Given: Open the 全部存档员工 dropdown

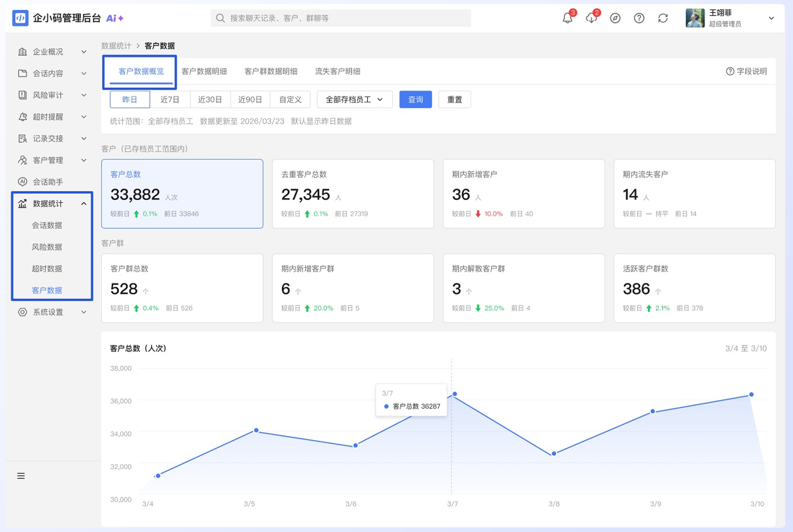Looking at the screenshot, I should [x=355, y=99].
